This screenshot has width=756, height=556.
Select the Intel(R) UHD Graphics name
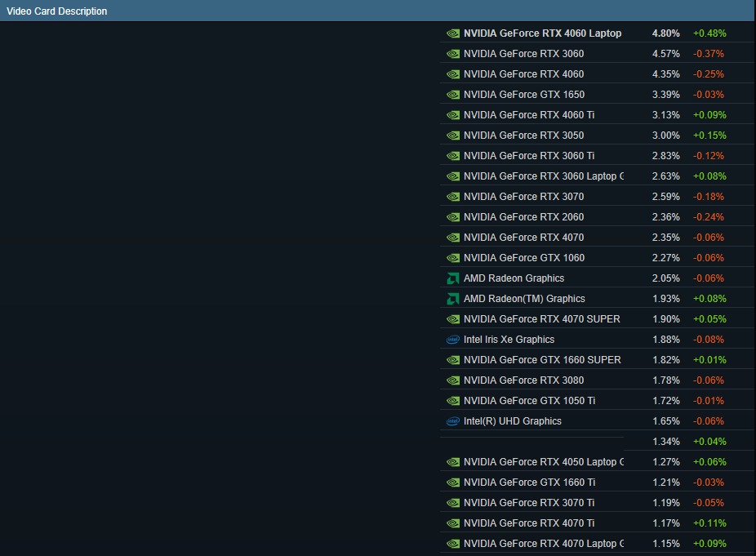[x=513, y=421]
